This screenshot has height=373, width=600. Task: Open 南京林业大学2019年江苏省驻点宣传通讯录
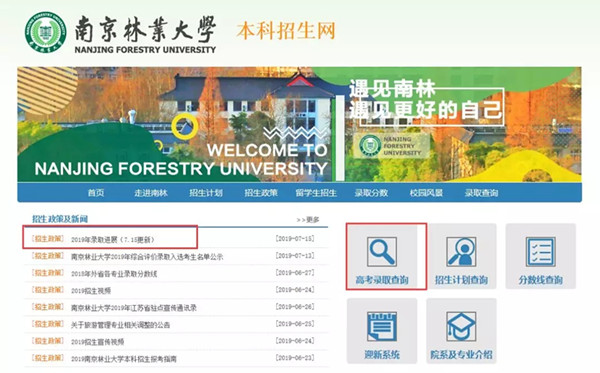tap(134, 308)
